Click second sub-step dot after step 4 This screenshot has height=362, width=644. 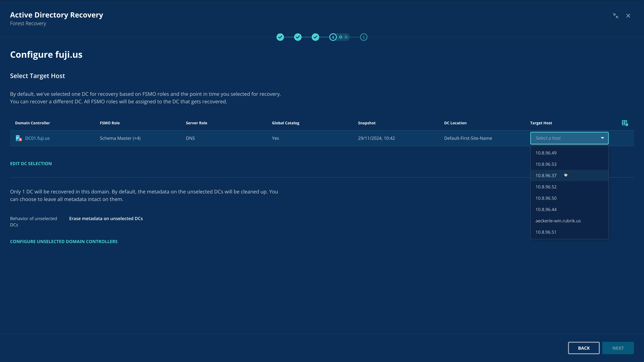(346, 37)
